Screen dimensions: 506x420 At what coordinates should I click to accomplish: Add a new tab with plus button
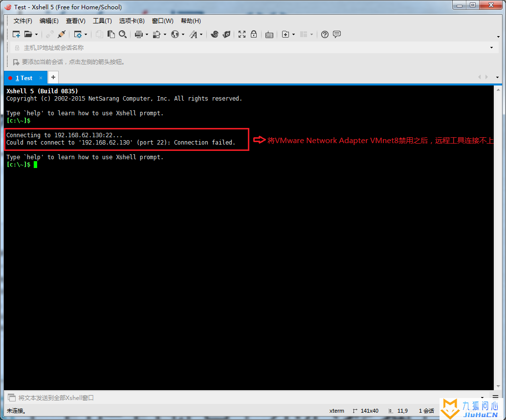[x=53, y=77]
